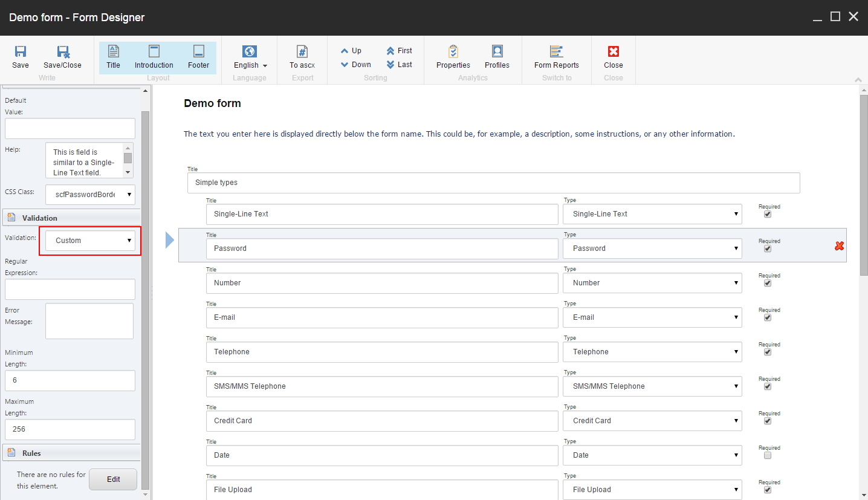Uncheck Required for E-mail field
Screen dimensions: 868x500
tap(768, 317)
